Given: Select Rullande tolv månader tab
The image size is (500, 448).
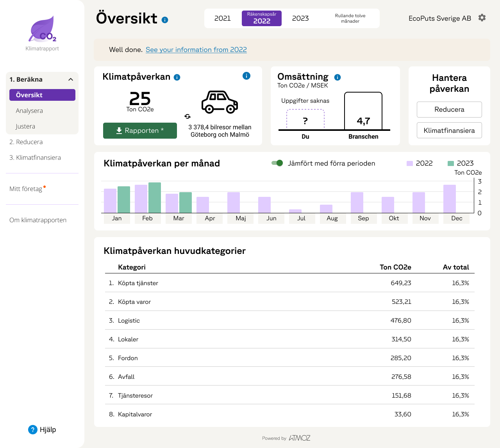Looking at the screenshot, I should click(x=350, y=18).
